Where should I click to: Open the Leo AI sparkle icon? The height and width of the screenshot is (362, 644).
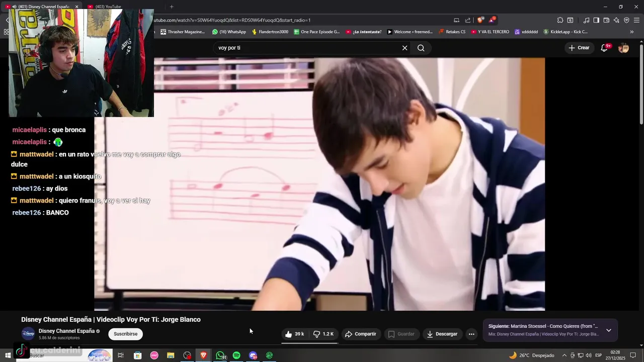pyautogui.click(x=616, y=20)
